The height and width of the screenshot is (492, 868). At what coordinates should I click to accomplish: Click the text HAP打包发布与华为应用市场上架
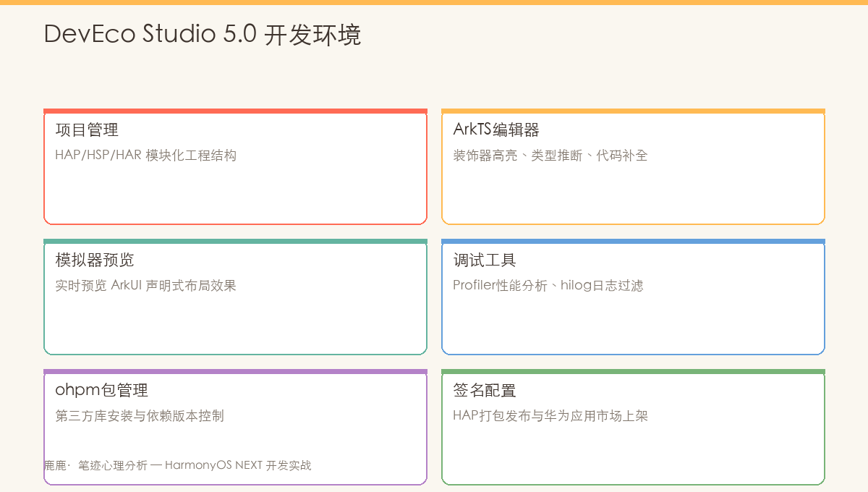(550, 416)
